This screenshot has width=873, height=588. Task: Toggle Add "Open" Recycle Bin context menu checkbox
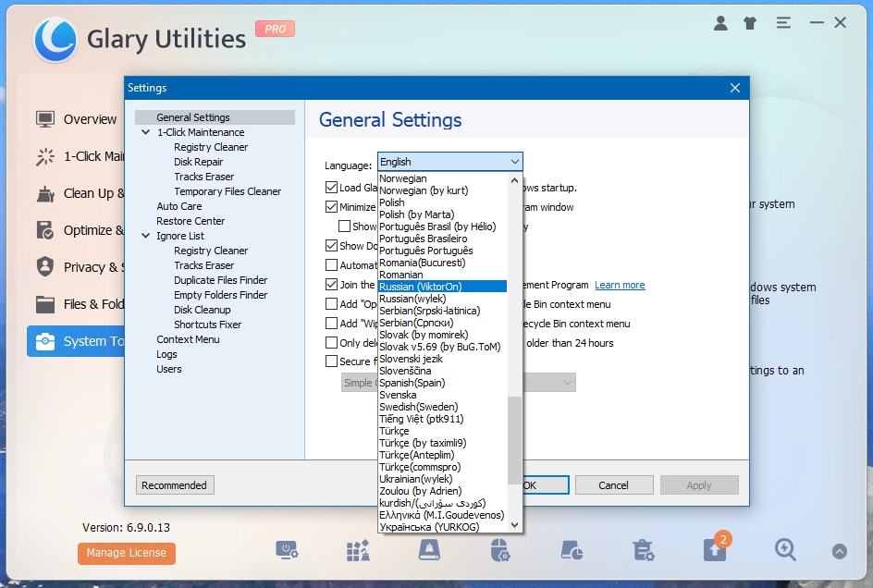[x=331, y=304]
